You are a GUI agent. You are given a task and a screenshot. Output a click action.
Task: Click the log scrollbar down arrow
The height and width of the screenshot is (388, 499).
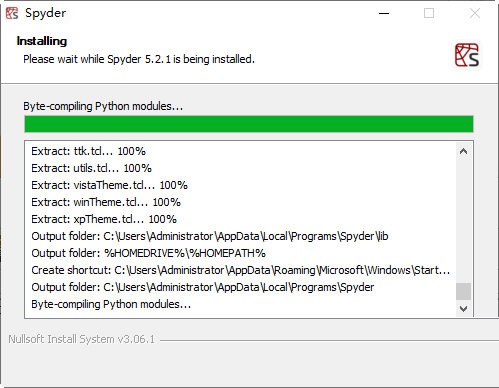[463, 309]
